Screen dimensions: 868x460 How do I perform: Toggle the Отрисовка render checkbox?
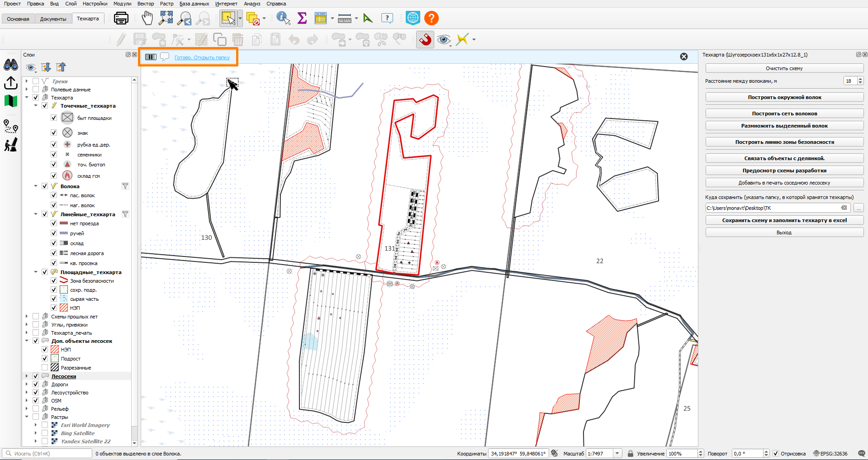point(776,454)
